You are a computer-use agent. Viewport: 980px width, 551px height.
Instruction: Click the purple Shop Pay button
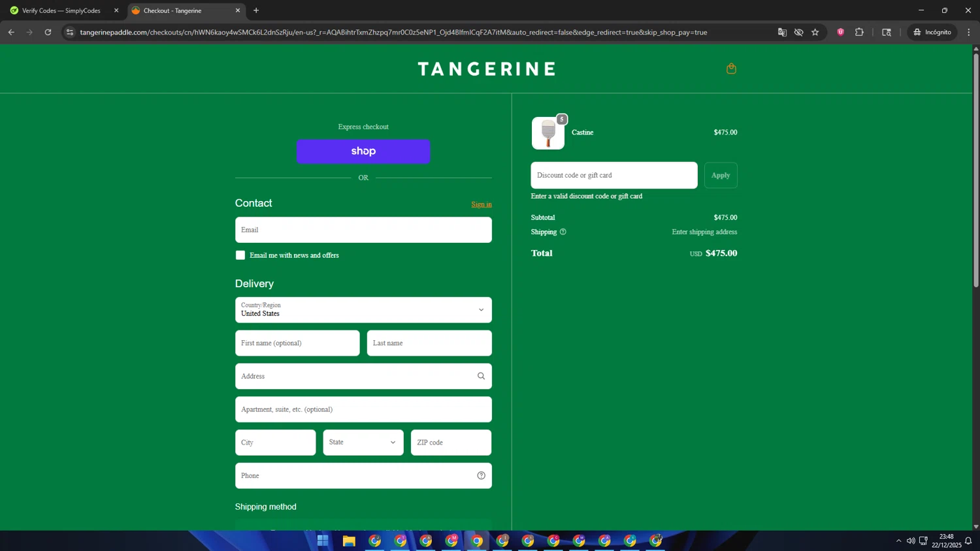[363, 151]
